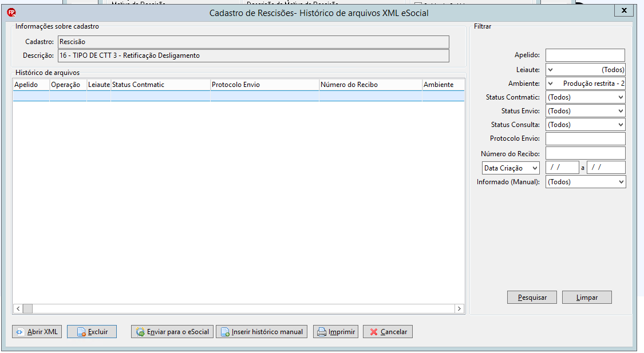The height and width of the screenshot is (353, 644).
Task: Open the Informado (Manual) dropdown
Action: tap(586, 182)
